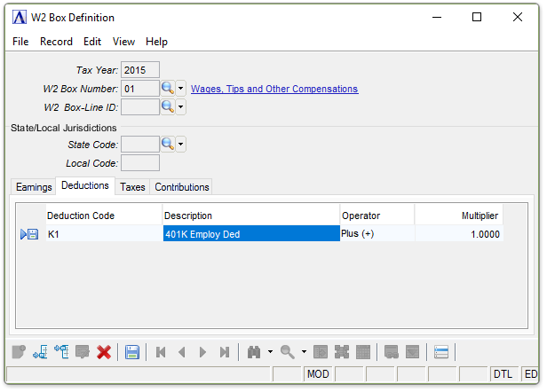547x392 pixels.
Task: Click the W2 Box-Line ID input field
Action: pos(139,107)
